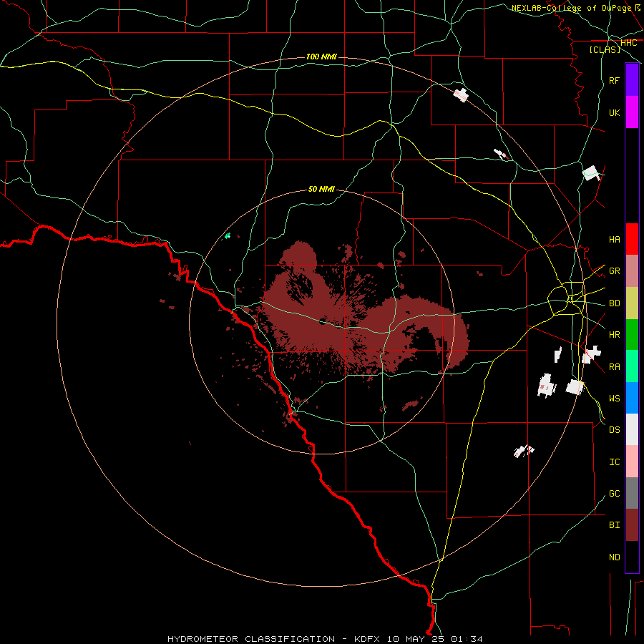Click the 'RF' legend label

[x=615, y=80]
